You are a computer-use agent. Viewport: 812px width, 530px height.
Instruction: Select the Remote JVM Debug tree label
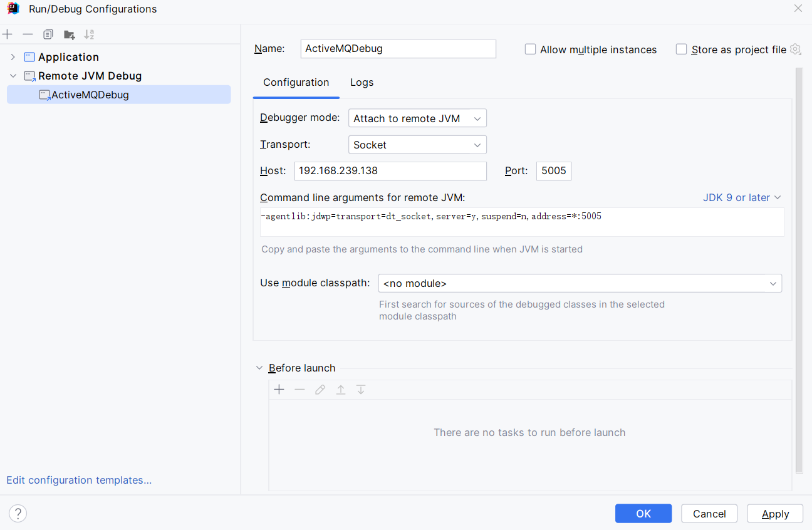pyautogui.click(x=90, y=76)
